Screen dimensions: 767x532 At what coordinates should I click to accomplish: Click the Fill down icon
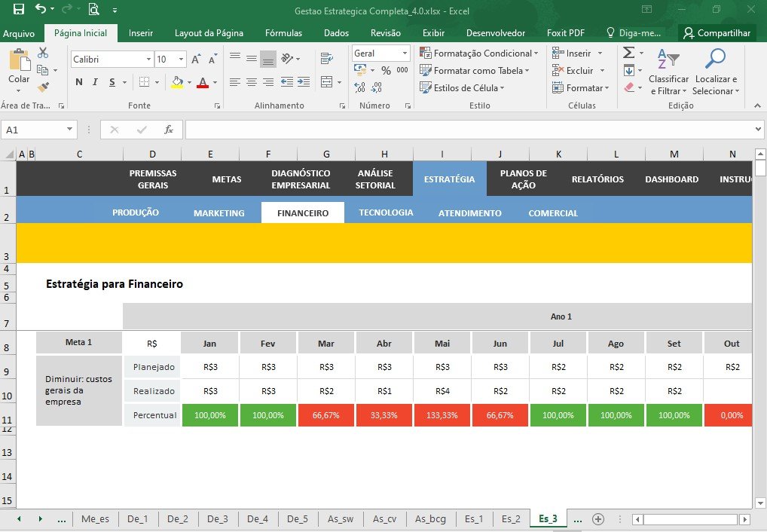(x=629, y=71)
